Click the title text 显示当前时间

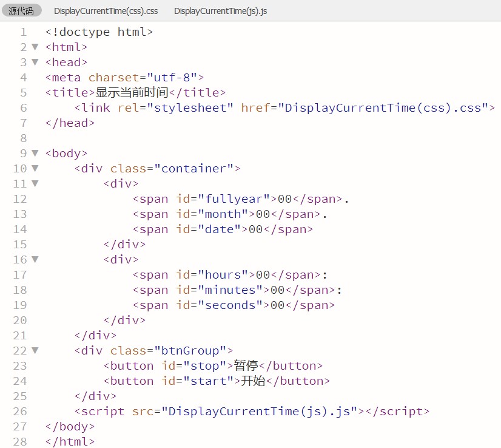132,92
